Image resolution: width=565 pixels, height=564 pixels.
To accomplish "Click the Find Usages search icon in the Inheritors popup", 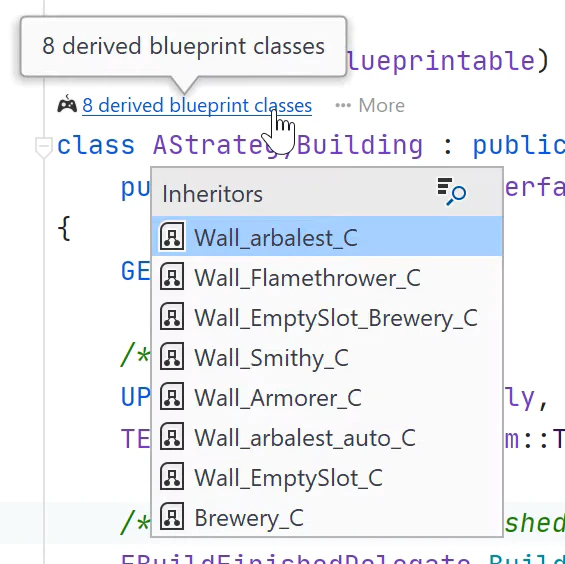I will pyautogui.click(x=451, y=191).
